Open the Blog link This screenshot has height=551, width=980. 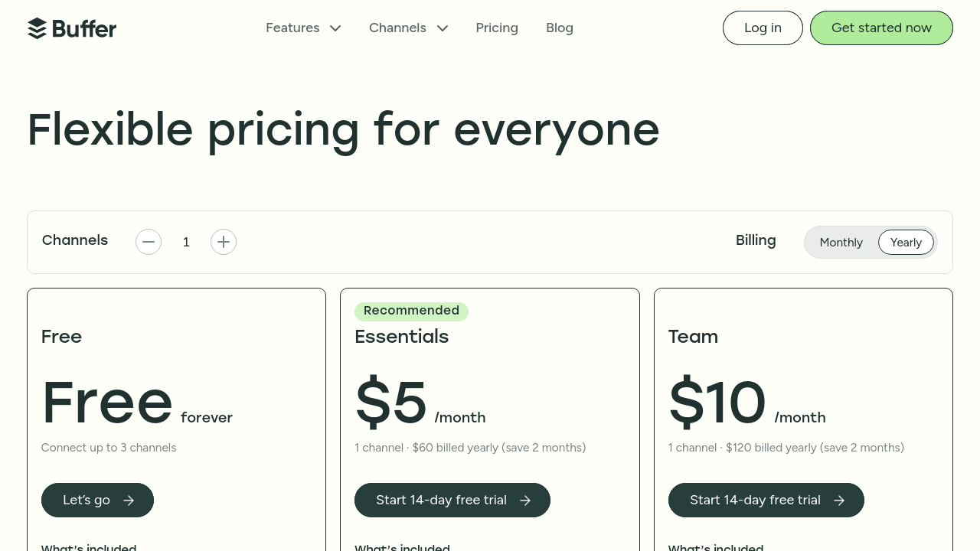point(560,28)
